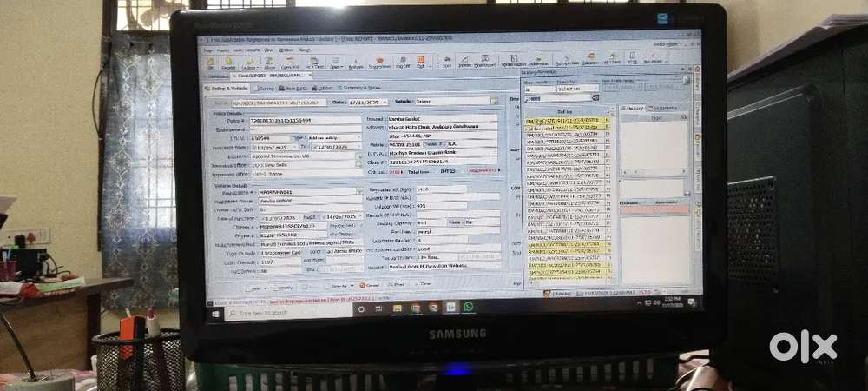The image size is (868, 391).
Task: Click the red Cancel button
Action: pyautogui.click(x=369, y=285)
